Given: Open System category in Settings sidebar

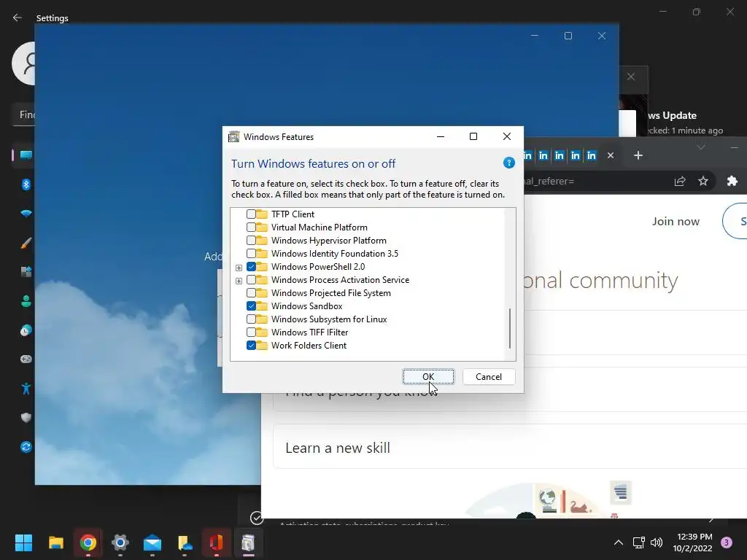Looking at the screenshot, I should click(26, 155).
